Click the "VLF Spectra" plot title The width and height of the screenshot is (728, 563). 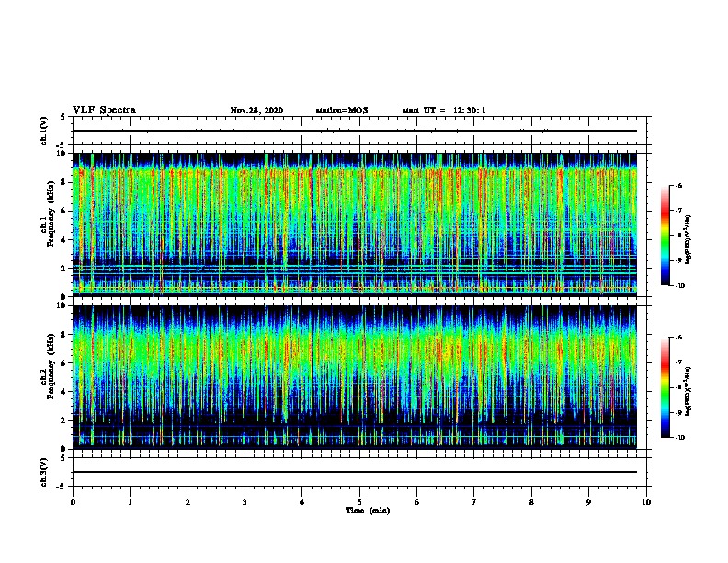click(104, 110)
